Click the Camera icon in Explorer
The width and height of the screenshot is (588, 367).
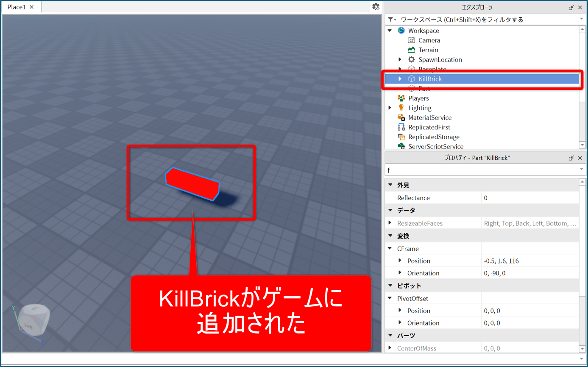(411, 40)
